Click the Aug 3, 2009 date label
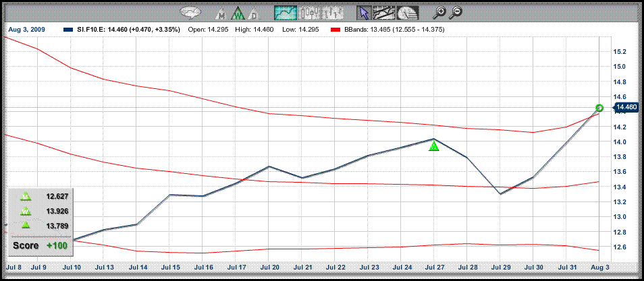 coord(26,30)
